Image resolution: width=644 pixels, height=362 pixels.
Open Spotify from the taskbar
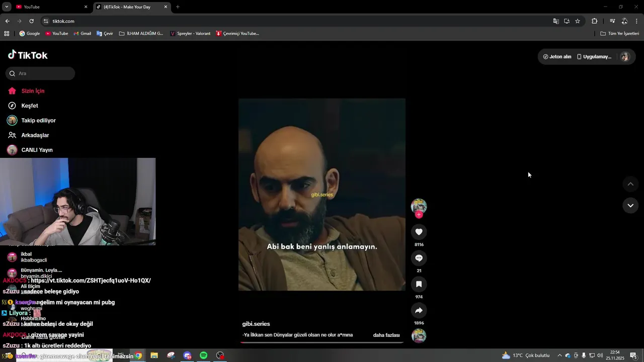(x=203, y=355)
